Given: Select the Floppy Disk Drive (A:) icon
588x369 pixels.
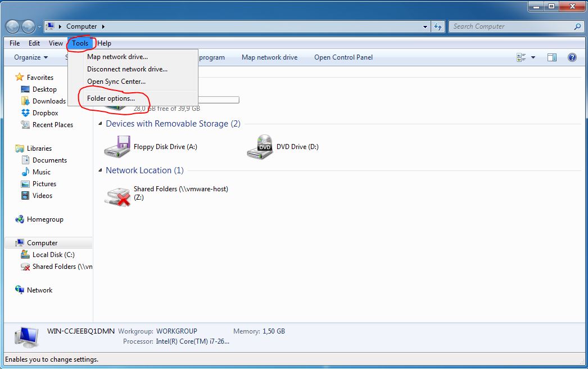Looking at the screenshot, I should [117, 147].
